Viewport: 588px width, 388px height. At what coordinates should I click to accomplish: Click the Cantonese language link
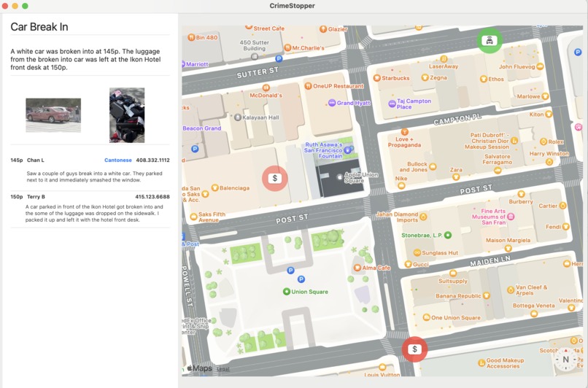(117, 160)
